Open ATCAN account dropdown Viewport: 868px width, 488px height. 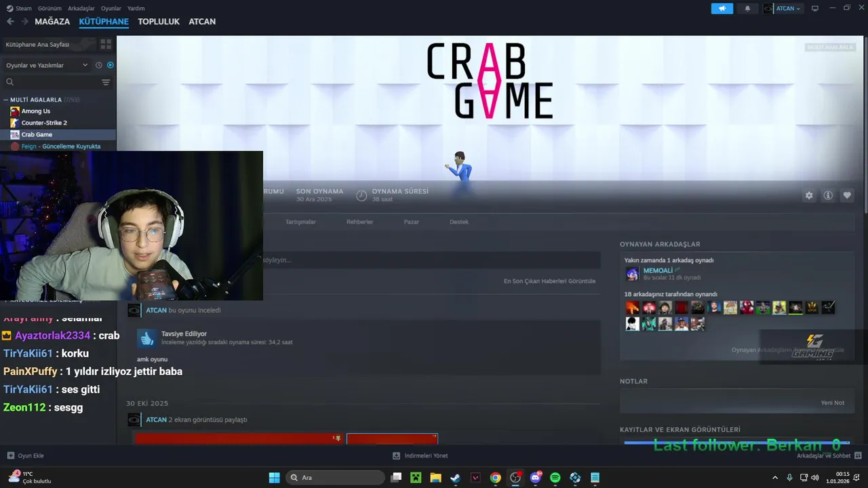pyautogui.click(x=783, y=8)
